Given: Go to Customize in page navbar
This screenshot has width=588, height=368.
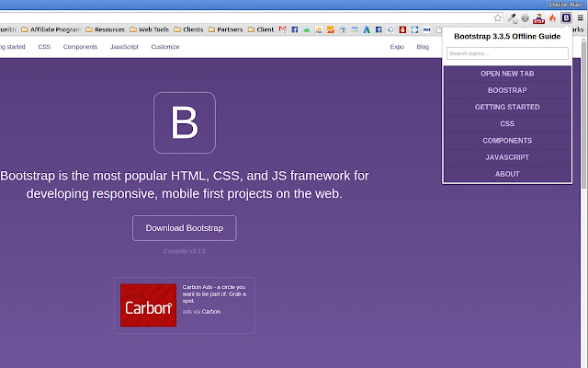Looking at the screenshot, I should coord(165,47).
